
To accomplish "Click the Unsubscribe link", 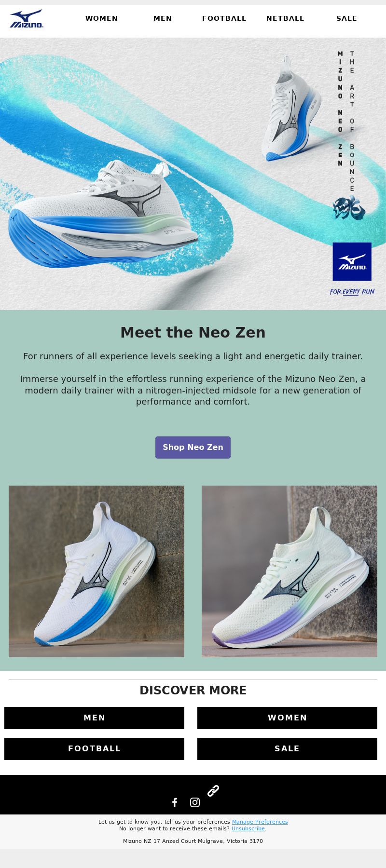I will point(248,828).
